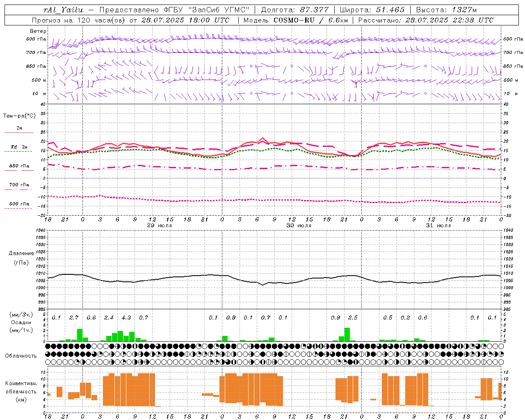
Task: Click the station name "rAl_Yailu" in the header
Action: (63, 10)
